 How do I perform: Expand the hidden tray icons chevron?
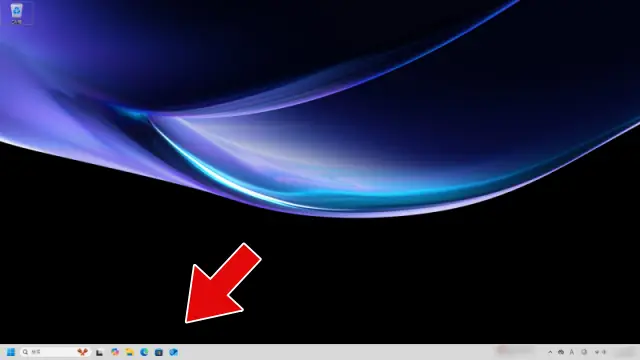(550, 352)
